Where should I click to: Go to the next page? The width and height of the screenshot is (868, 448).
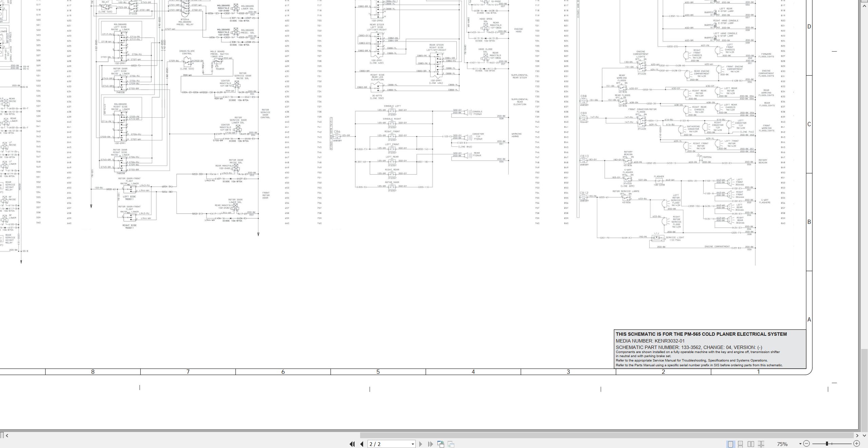(421, 444)
